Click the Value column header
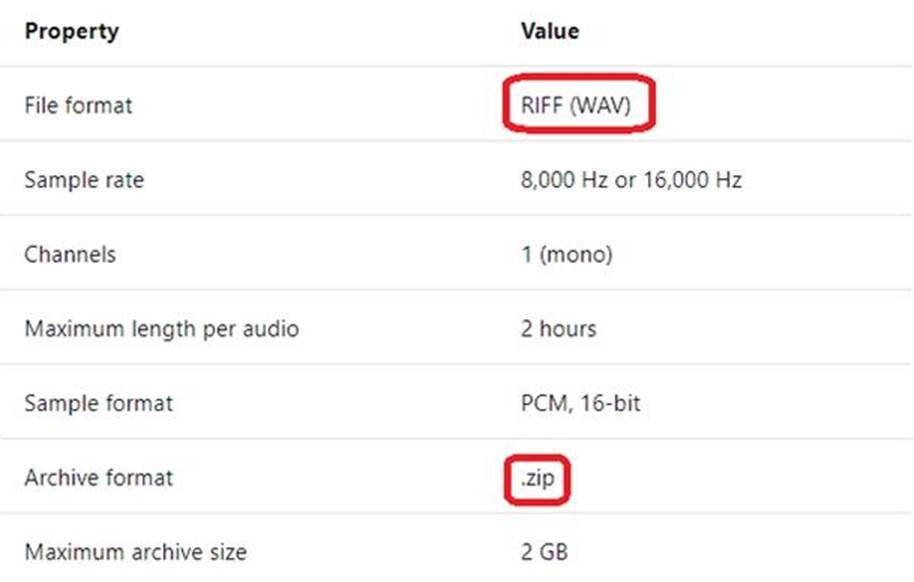The width and height of the screenshot is (914, 582). click(549, 31)
